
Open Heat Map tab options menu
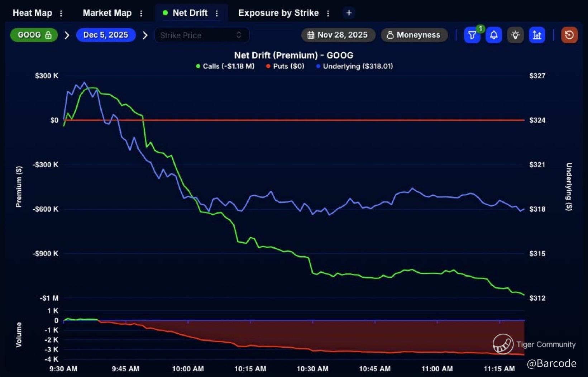tap(61, 13)
